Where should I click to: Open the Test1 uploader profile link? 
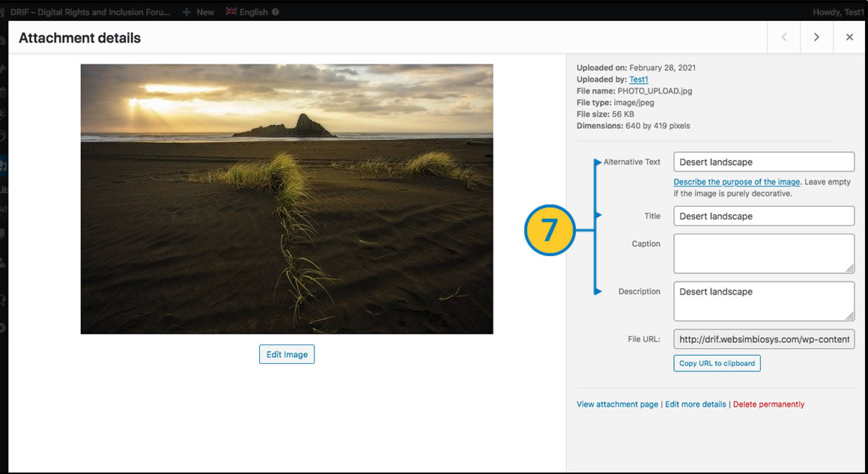click(638, 79)
